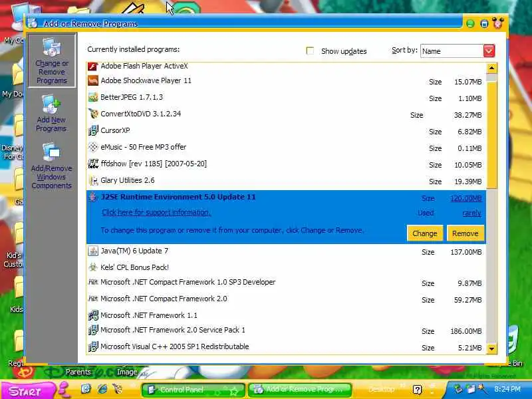Click the .NET Compact Framework 1.0 SP3 icon
The width and height of the screenshot is (532, 399).
(93, 282)
